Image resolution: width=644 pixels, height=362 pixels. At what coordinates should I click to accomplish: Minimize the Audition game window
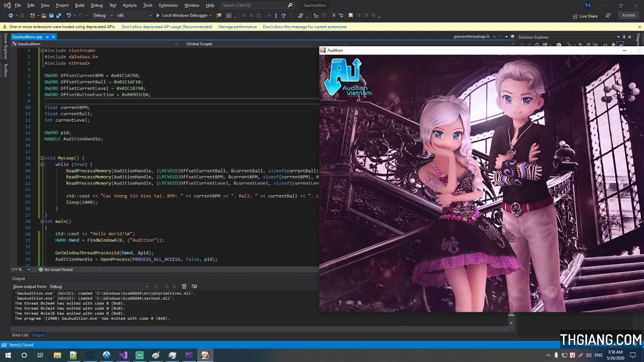click(624, 50)
